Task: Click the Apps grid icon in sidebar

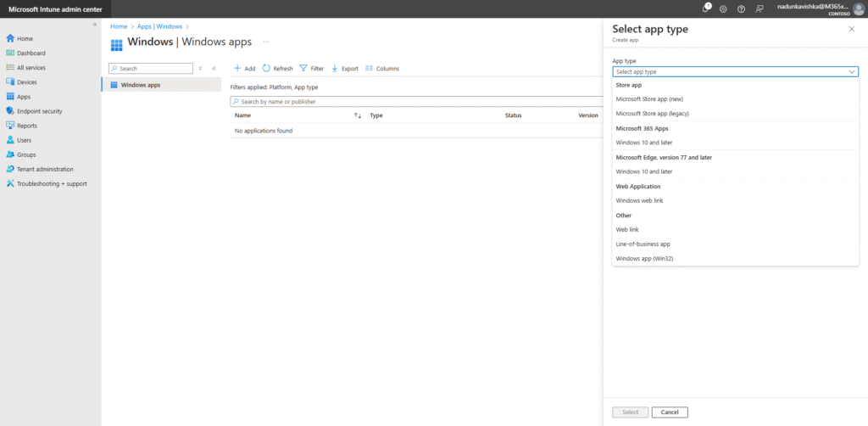Action: click(x=10, y=97)
